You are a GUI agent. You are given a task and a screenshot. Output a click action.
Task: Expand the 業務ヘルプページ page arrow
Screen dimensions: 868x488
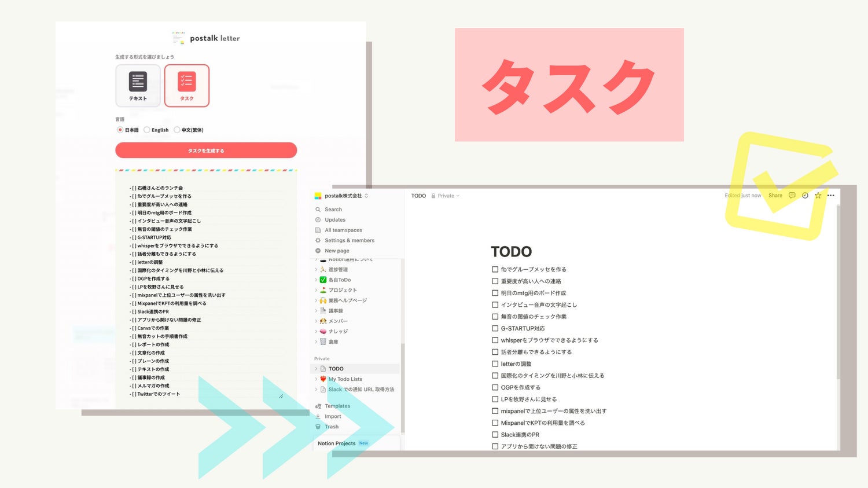point(316,300)
